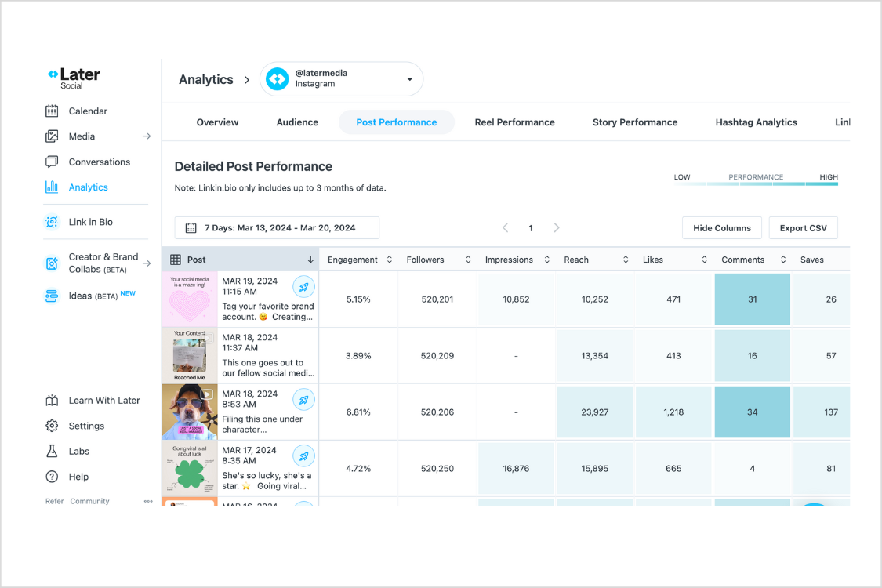Click the Hide Columns button

coord(721,227)
